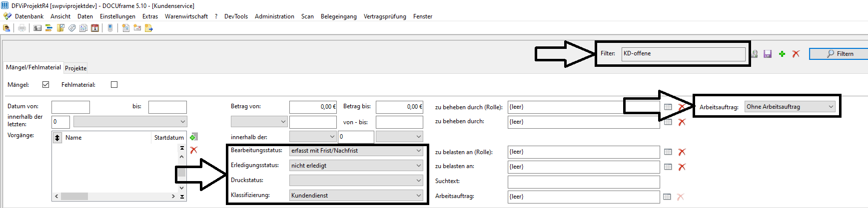Open Bearbeitungsstatus dropdown 'erfasst mit Frist/Nachfrist'
Image resolution: width=868 pixels, height=208 pixels.
coord(356,151)
